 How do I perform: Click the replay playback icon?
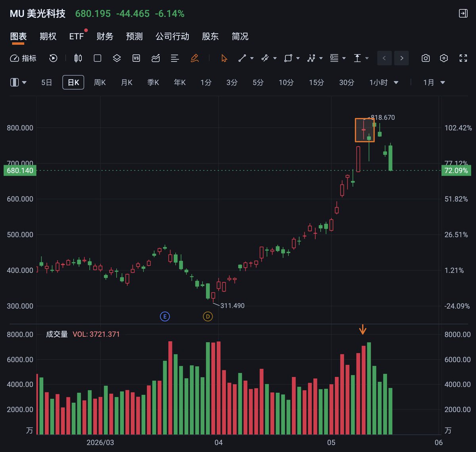53,58
